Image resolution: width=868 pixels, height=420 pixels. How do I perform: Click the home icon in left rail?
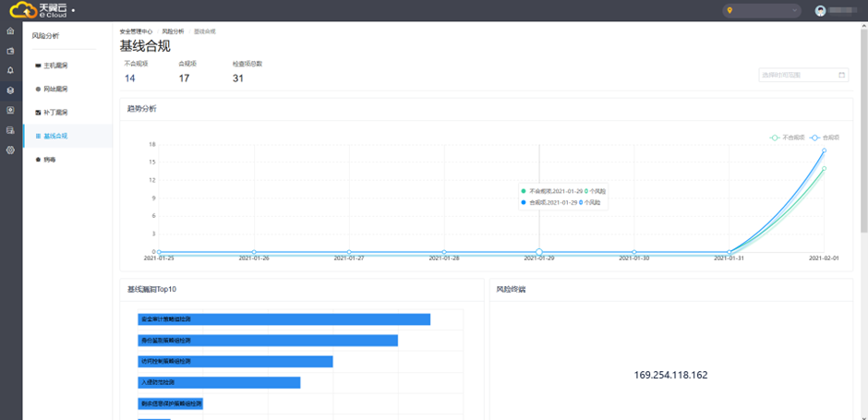10,30
